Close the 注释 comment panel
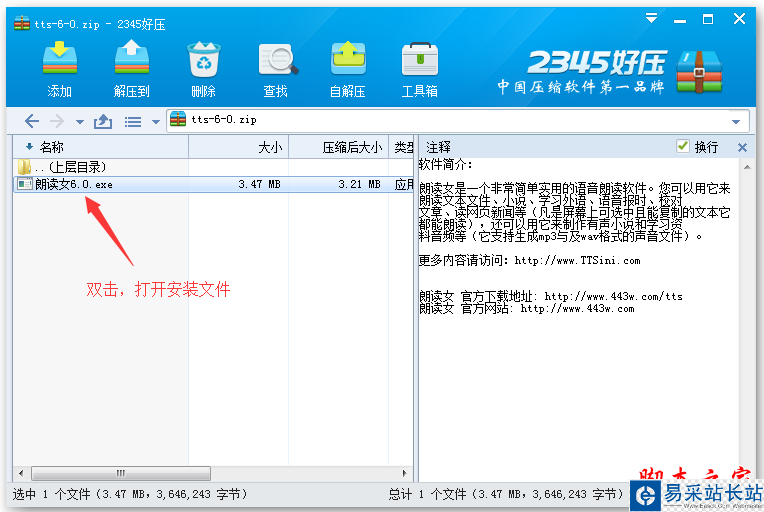The image size is (764, 512). click(742, 147)
